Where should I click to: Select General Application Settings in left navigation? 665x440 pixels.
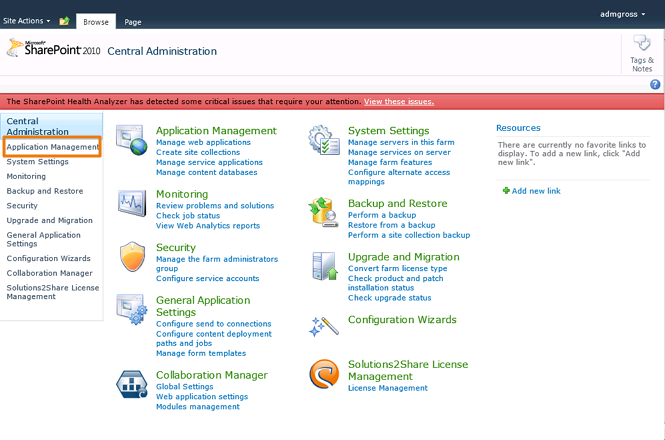pos(43,239)
